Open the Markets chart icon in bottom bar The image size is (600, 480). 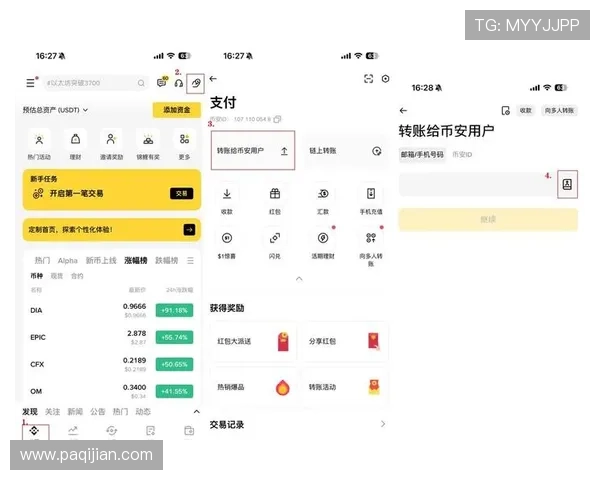coord(73,431)
